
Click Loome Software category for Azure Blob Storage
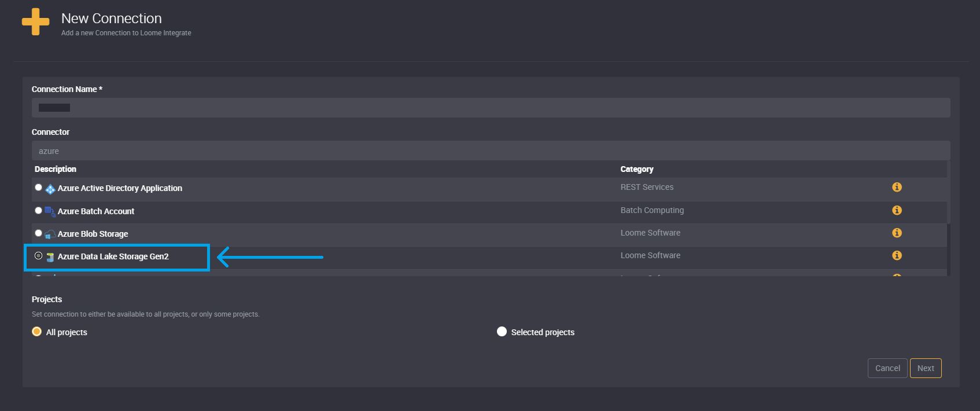[x=650, y=233]
